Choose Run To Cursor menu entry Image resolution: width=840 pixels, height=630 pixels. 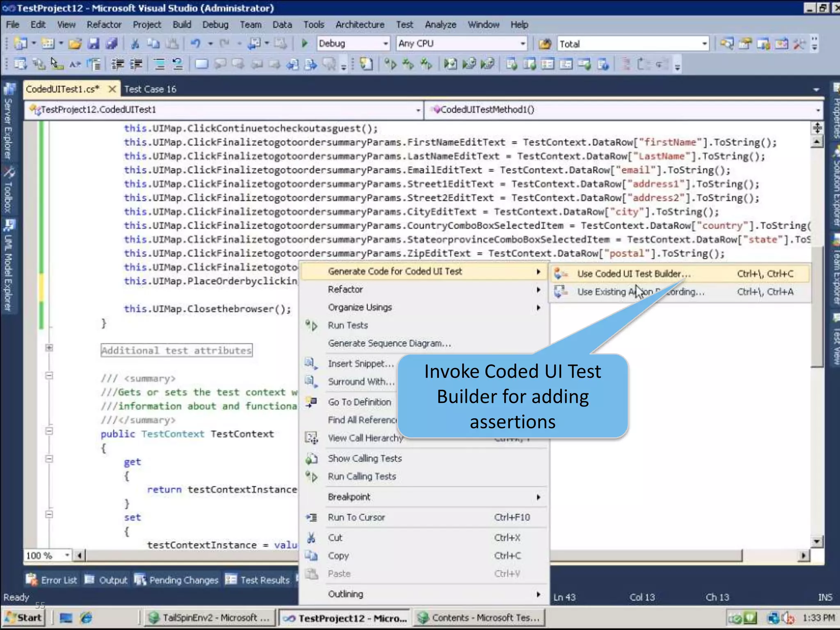pyautogui.click(x=356, y=517)
